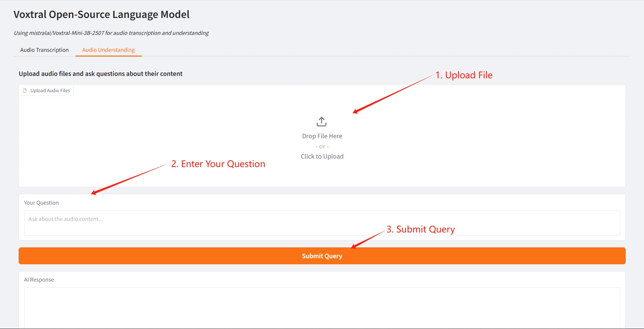Viewport: 644px width, 329px height.
Task: Click the red "2. Enter Your Question" annotation
Action: [x=218, y=164]
